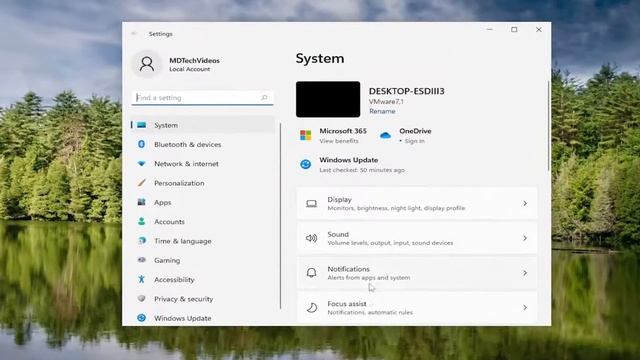Screen dimensions: 640x360
Task: Maximize the Settings window
Action: (514, 30)
